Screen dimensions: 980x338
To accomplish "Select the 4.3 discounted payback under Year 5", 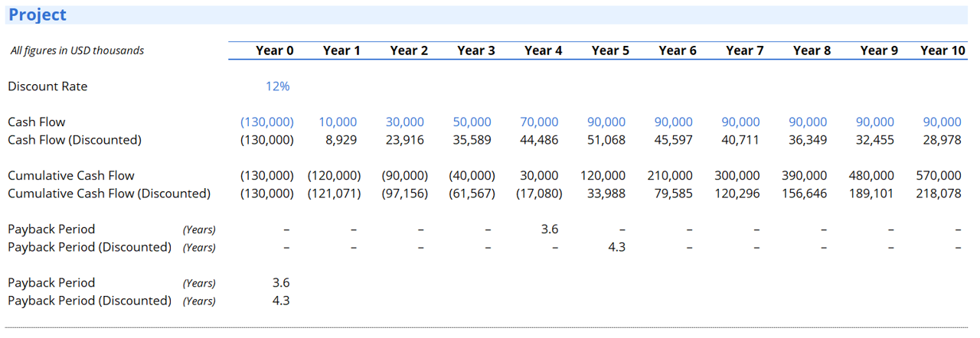I will 616,247.
